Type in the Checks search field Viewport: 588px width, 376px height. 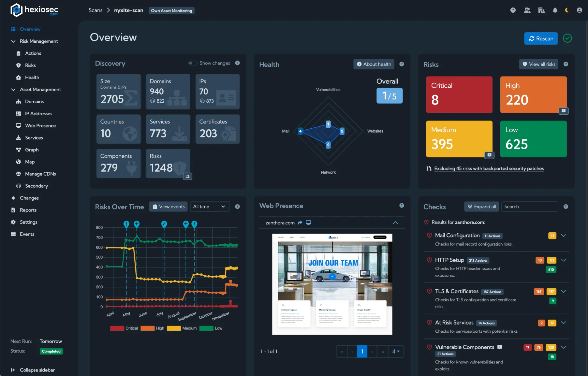530,207
